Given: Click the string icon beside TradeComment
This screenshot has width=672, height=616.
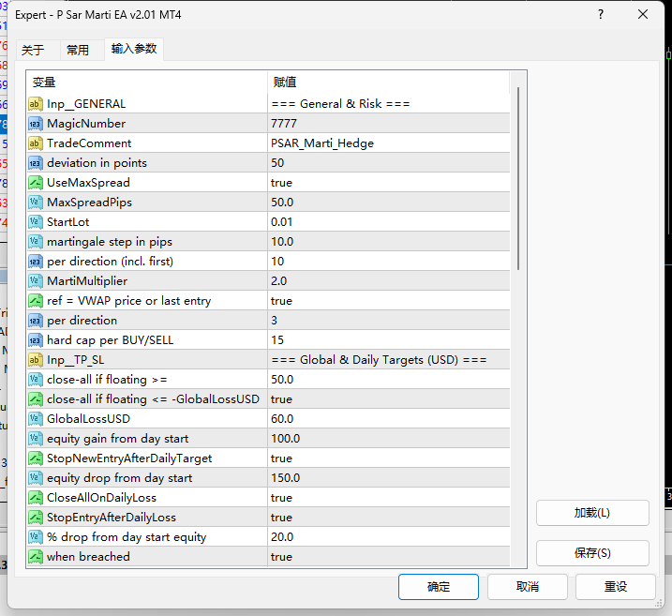Looking at the screenshot, I should (36, 143).
